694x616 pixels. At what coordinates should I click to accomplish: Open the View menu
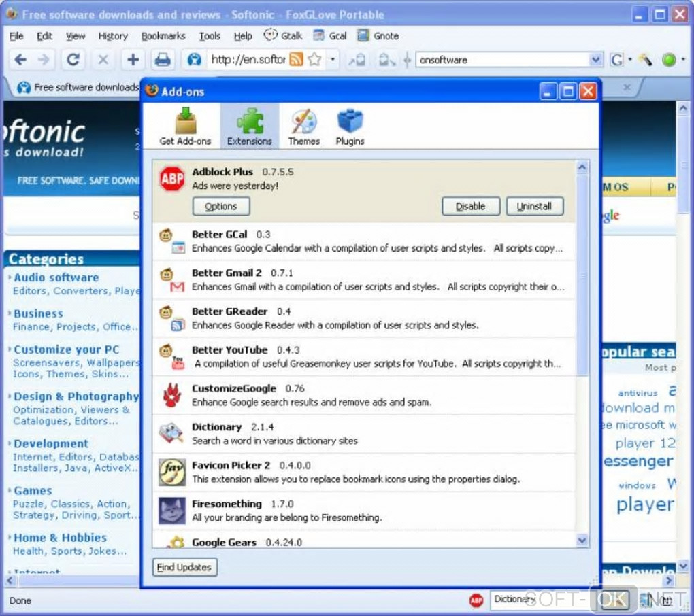point(76,36)
